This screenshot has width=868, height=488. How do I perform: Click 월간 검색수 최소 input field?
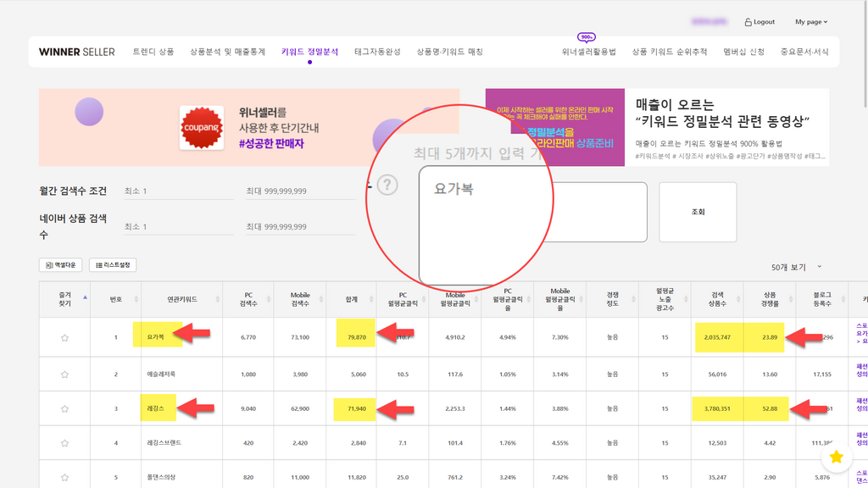pyautogui.click(x=178, y=191)
